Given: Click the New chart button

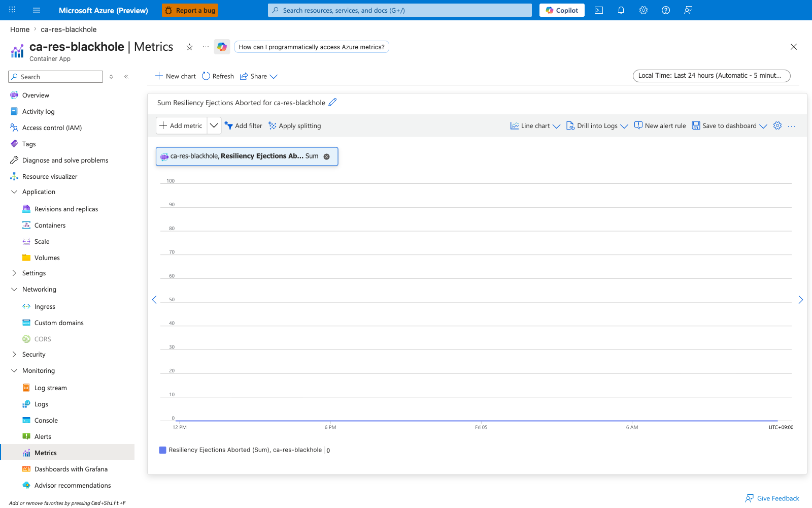Looking at the screenshot, I should [x=175, y=76].
